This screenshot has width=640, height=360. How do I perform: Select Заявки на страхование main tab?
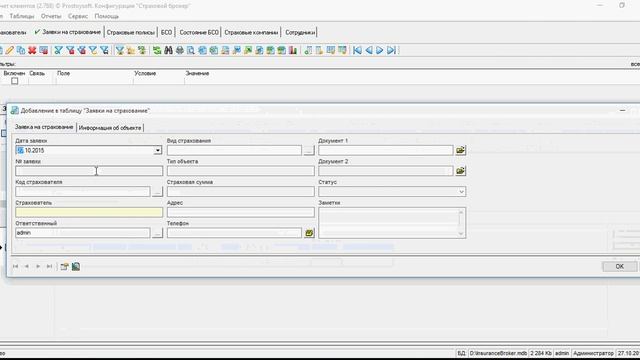tap(68, 32)
